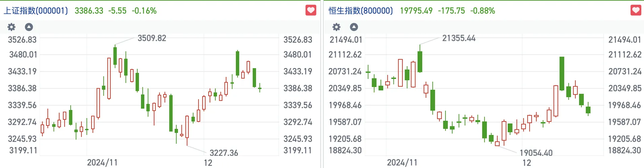
Task: Click the 3509.82 high-price label
Action: click(x=152, y=38)
